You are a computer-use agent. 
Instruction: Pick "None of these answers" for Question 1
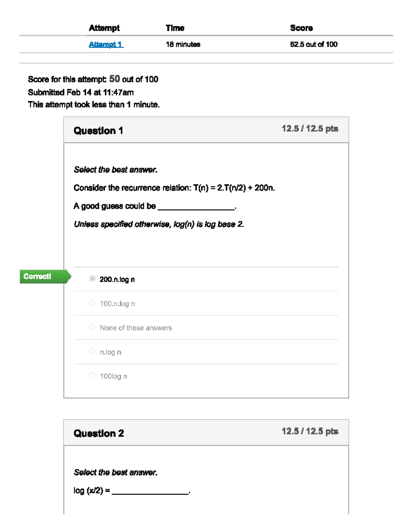pyautogui.click(x=92, y=327)
